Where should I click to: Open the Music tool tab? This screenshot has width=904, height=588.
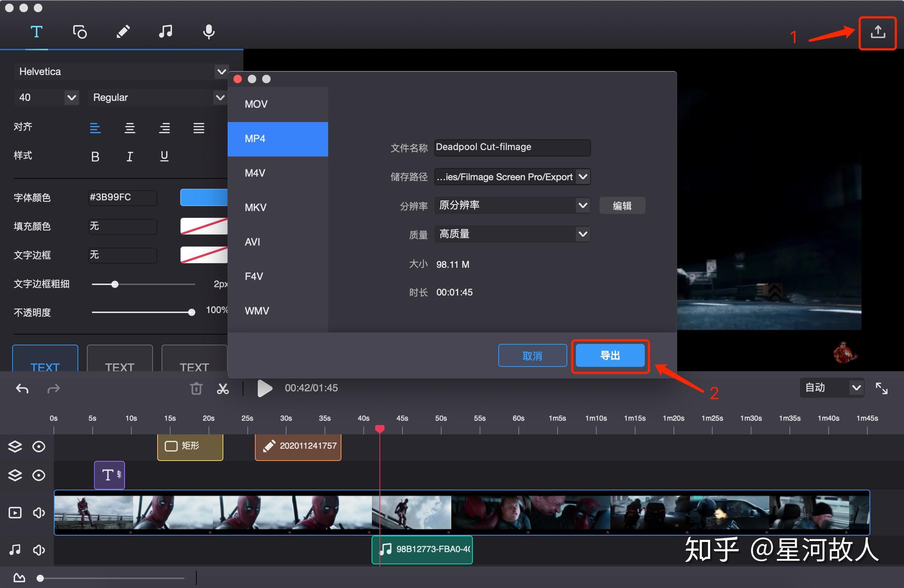tap(166, 32)
